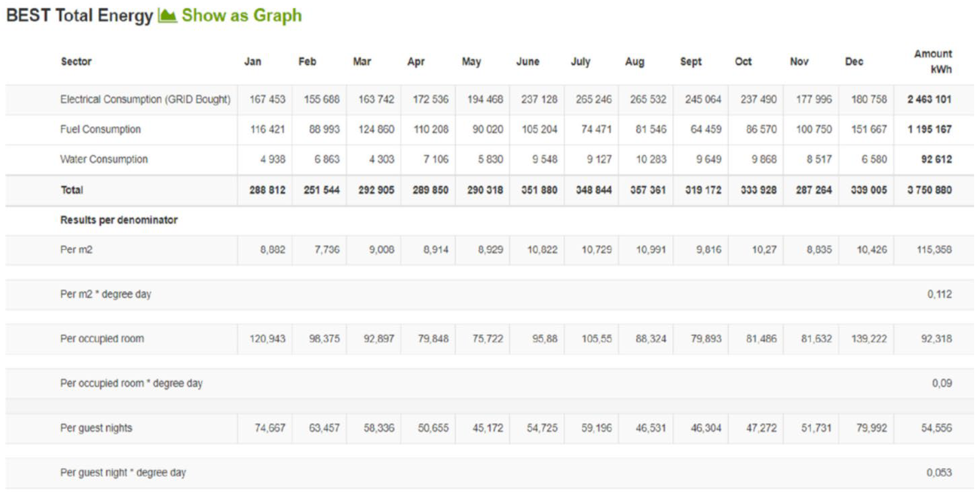Viewport: 980px width, 494px height.
Task: Click August electrical value 265 532
Action: [x=648, y=100]
